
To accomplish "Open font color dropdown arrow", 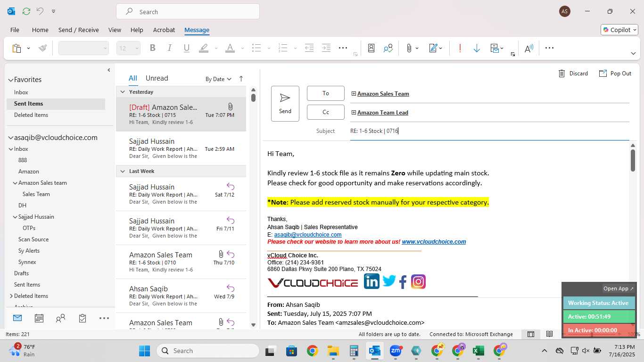I will tap(242, 48).
